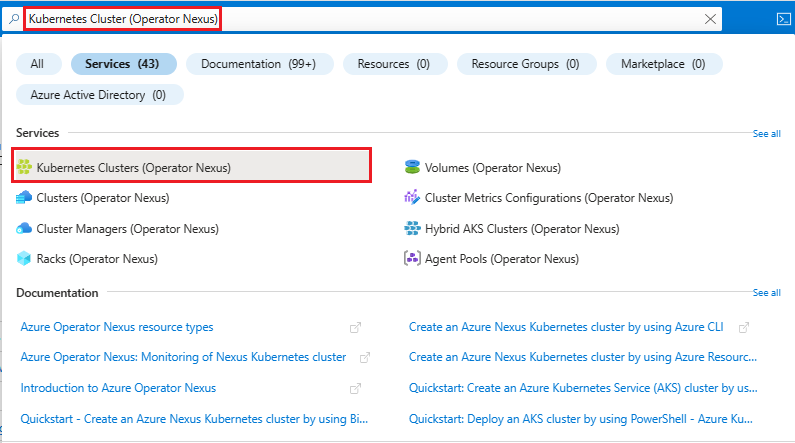Open Introduction to Azure Operator Nexus
Viewport: 795px width, 443px height.
point(118,388)
